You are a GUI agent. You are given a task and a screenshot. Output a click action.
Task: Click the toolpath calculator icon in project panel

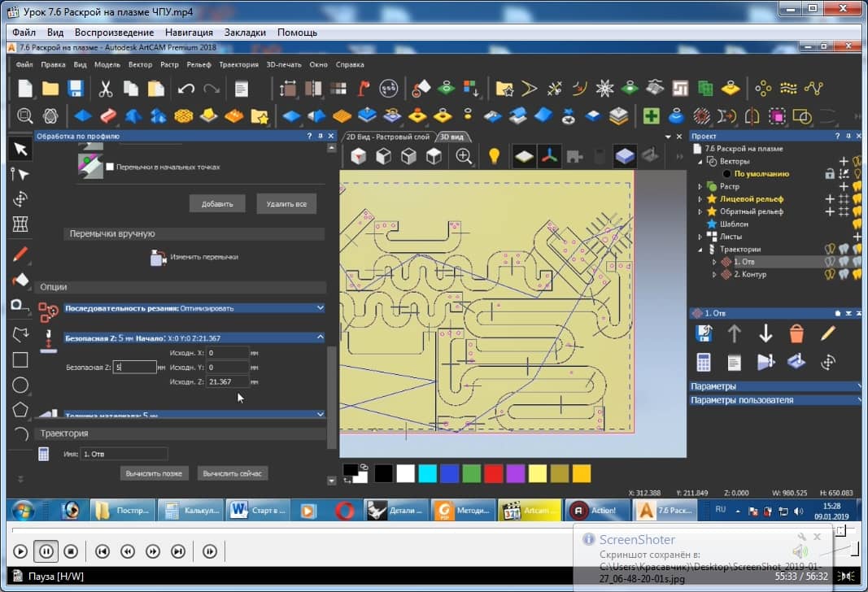coord(704,363)
